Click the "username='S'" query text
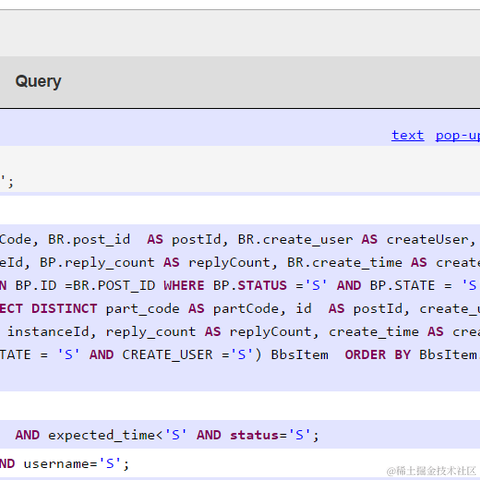Image resolution: width=480 pixels, height=480 pixels. [x=72, y=464]
